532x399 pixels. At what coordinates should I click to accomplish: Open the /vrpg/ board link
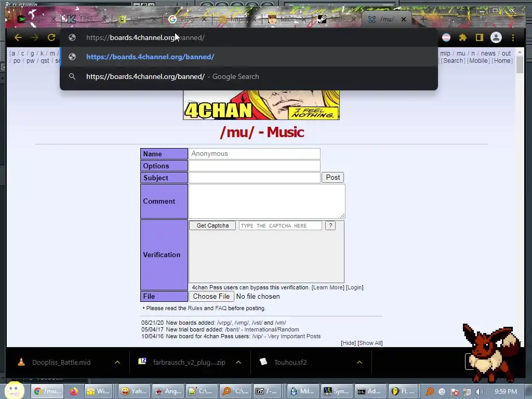click(225, 323)
